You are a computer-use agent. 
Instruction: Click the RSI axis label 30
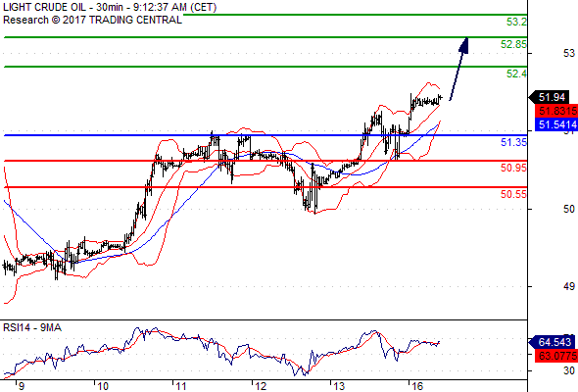(x=569, y=370)
